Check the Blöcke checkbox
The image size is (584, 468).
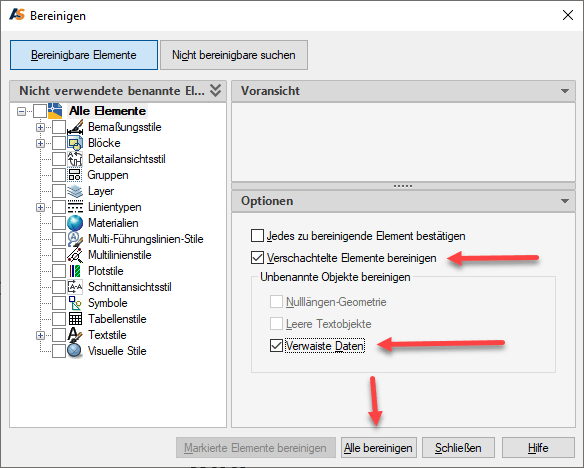click(x=59, y=143)
